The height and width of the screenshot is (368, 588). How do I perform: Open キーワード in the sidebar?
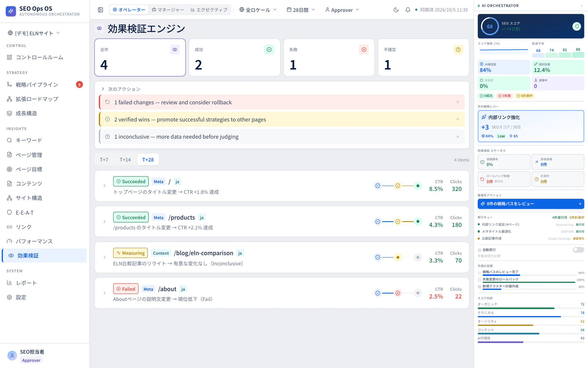[44, 140]
